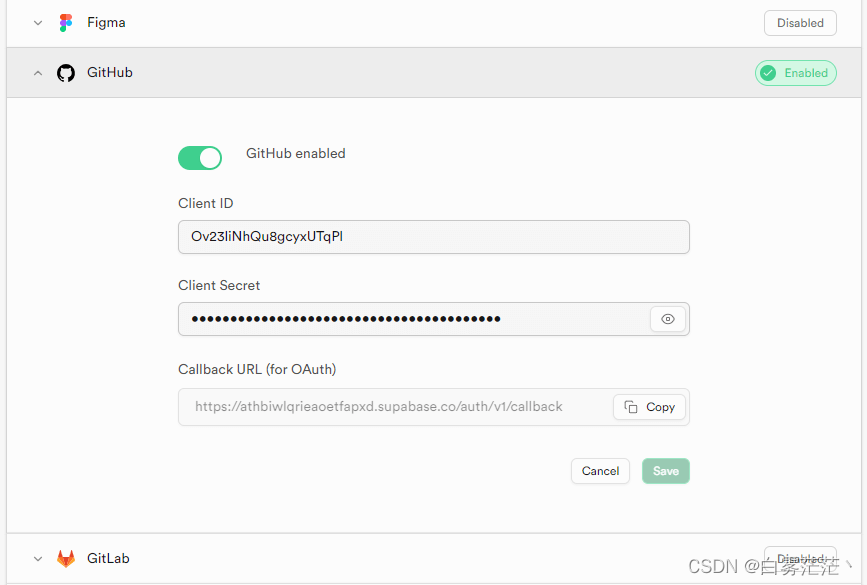Disable the GitHub enabled toggle switch

pos(200,158)
